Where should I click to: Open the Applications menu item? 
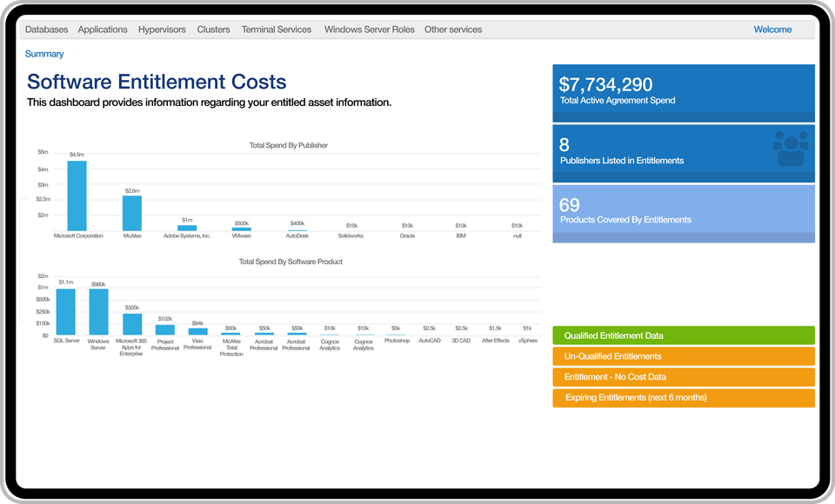(x=103, y=30)
